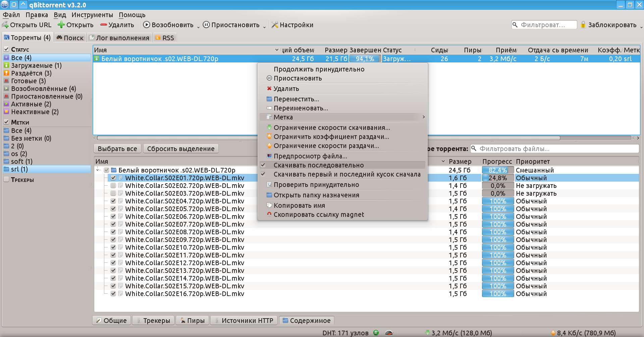Click the Paused status filter icon
Image resolution: width=644 pixels, height=337 pixels.
(6, 96)
